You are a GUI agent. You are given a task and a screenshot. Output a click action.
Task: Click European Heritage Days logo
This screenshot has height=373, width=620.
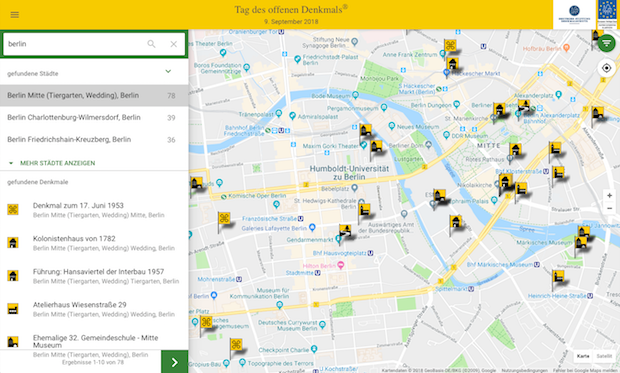607,15
